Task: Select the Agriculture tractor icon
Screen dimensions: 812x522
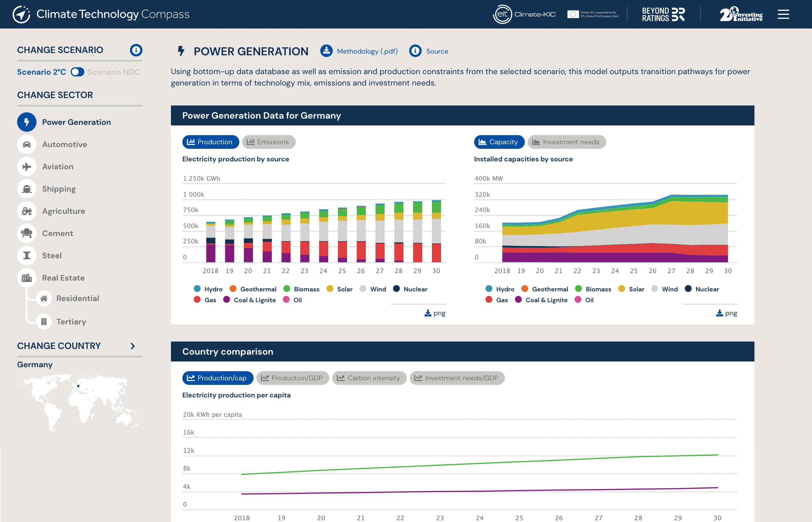Action: (x=27, y=211)
